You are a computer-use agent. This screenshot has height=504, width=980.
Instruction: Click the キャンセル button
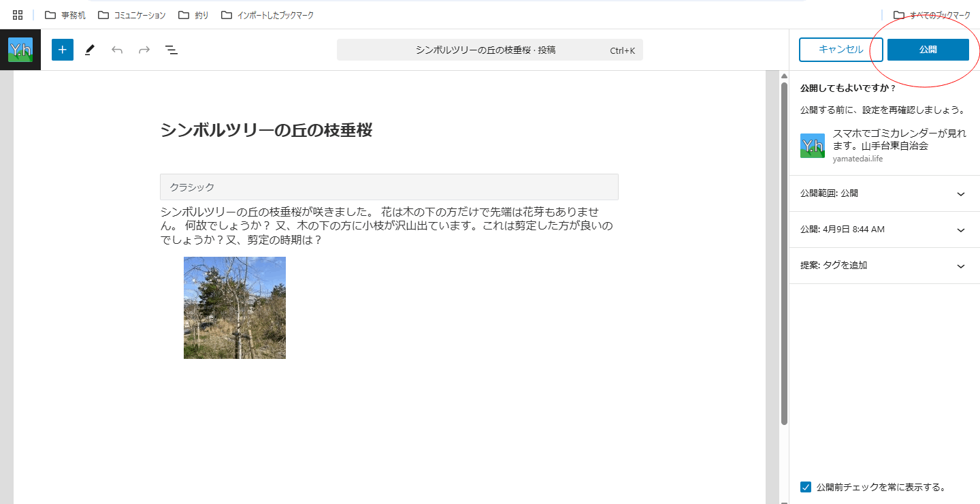[x=841, y=50]
